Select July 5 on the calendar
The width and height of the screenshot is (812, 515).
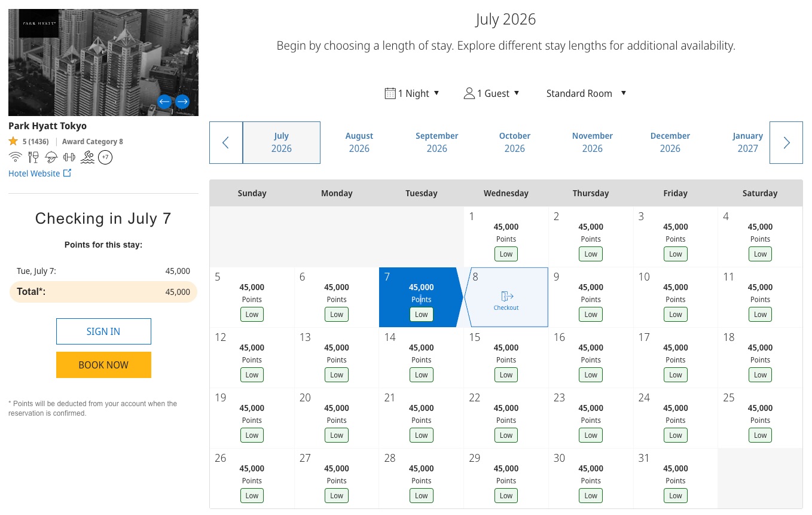pos(252,297)
